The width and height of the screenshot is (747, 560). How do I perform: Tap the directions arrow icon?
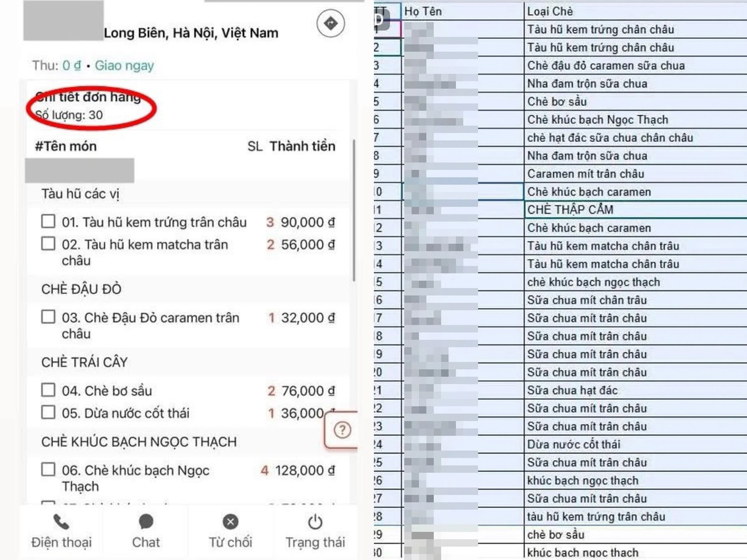tap(330, 23)
